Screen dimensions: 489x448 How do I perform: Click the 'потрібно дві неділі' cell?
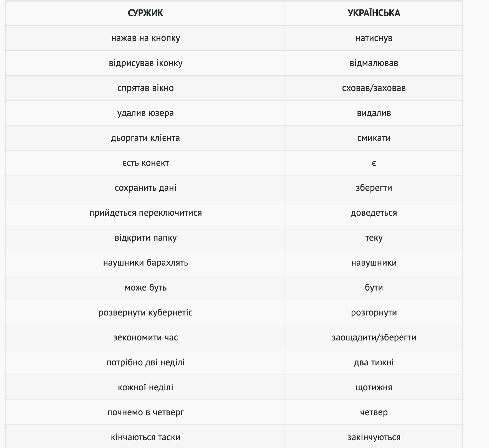(145, 362)
